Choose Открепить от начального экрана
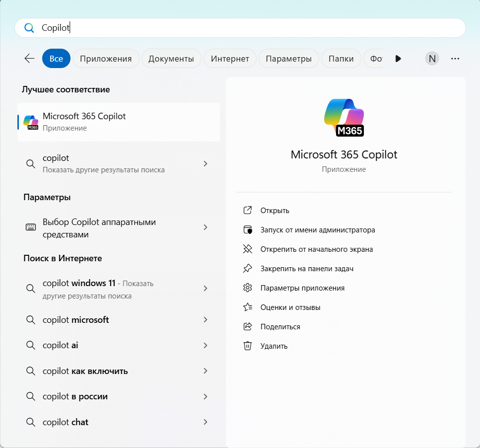Screen dimensions: 480x448 click(x=317, y=249)
